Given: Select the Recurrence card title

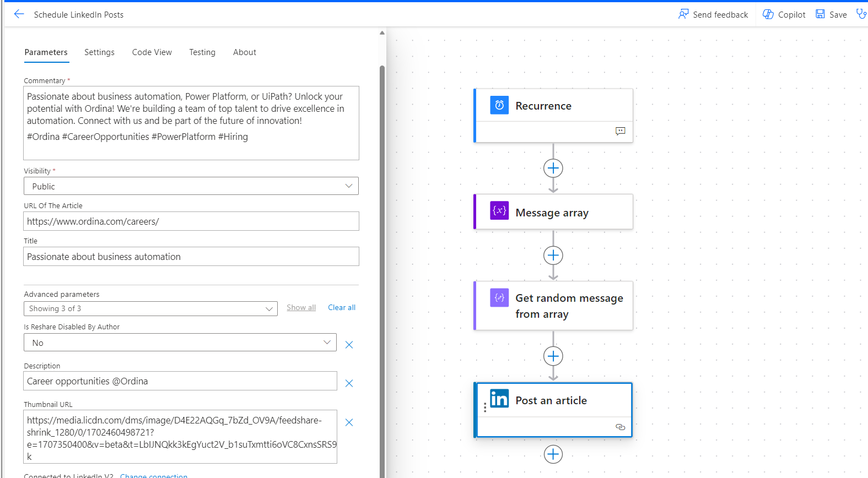Looking at the screenshot, I should click(x=543, y=106).
